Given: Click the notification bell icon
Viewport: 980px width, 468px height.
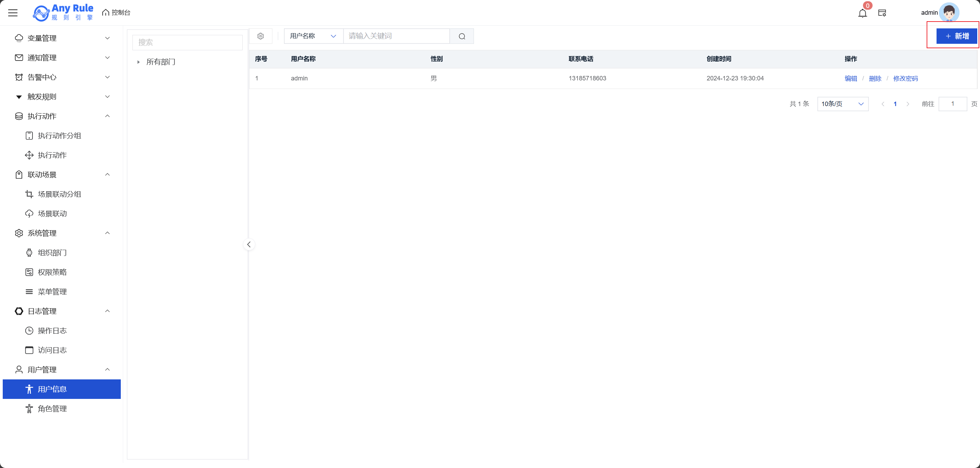Looking at the screenshot, I should tap(862, 13).
